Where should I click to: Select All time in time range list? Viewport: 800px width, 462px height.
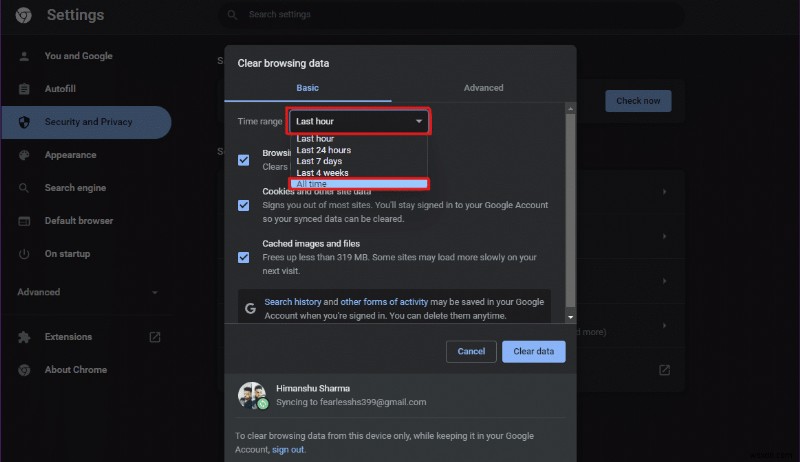pyautogui.click(x=358, y=184)
